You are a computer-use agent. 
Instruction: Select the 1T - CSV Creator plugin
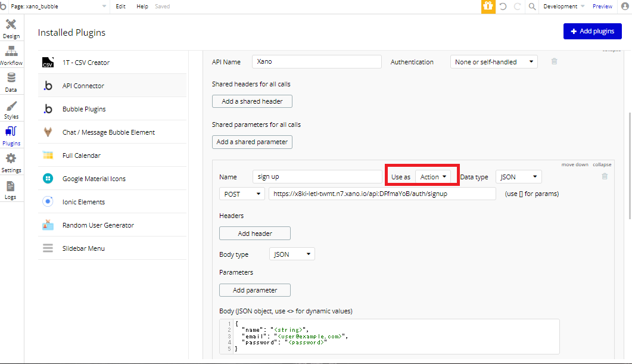click(x=113, y=63)
